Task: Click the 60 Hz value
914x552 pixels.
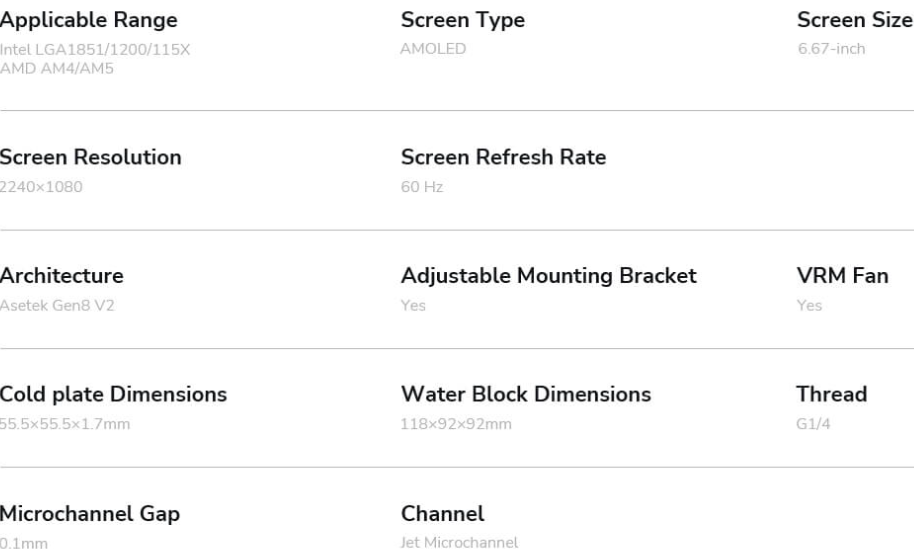Action: (422, 187)
